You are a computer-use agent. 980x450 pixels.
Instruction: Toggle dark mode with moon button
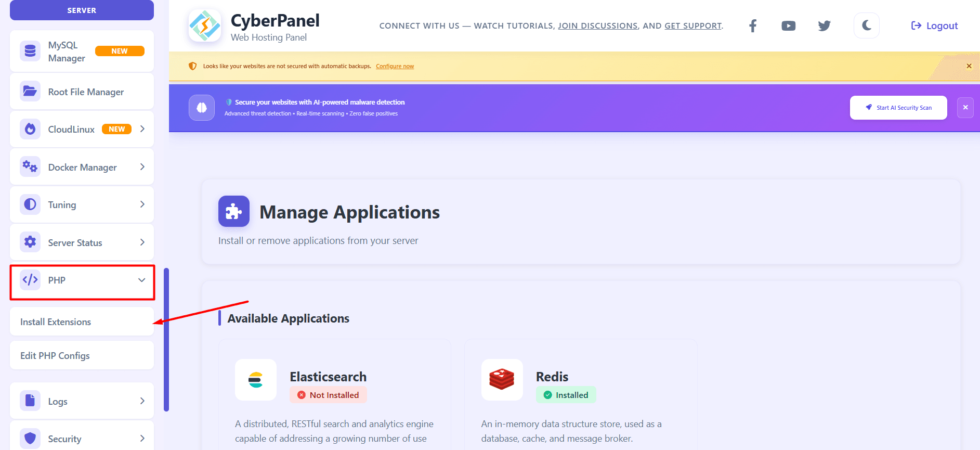[866, 25]
